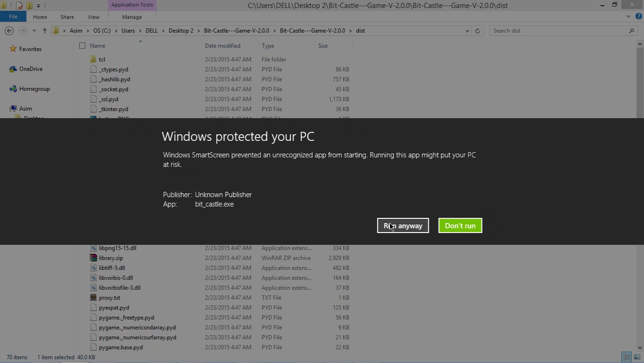Click the search magnifier icon
This screenshot has height=363, width=644.
pyautogui.click(x=631, y=31)
